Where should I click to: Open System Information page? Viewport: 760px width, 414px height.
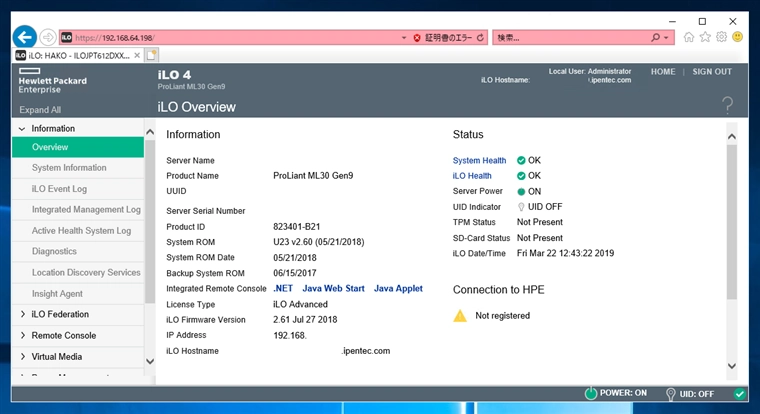click(x=78, y=168)
